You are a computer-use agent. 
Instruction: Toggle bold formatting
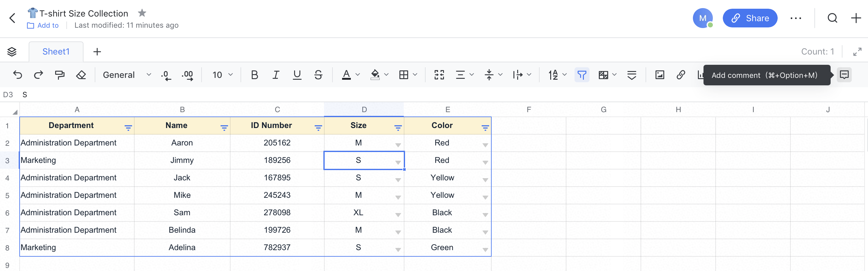pyautogui.click(x=255, y=74)
